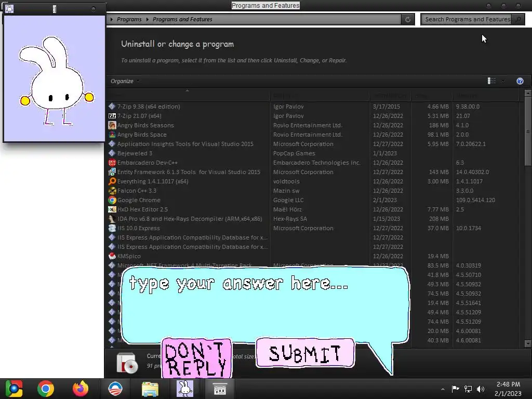The image size is (532, 399).
Task: Click the Embarcadero Technologies Inc. publisher cell
Action: point(316,163)
